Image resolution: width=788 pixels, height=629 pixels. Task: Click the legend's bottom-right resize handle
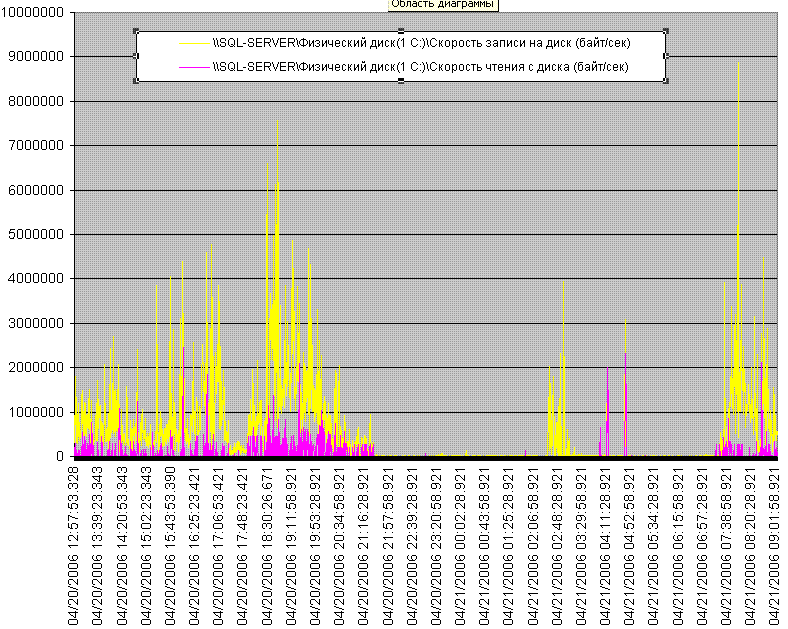pyautogui.click(x=665, y=81)
